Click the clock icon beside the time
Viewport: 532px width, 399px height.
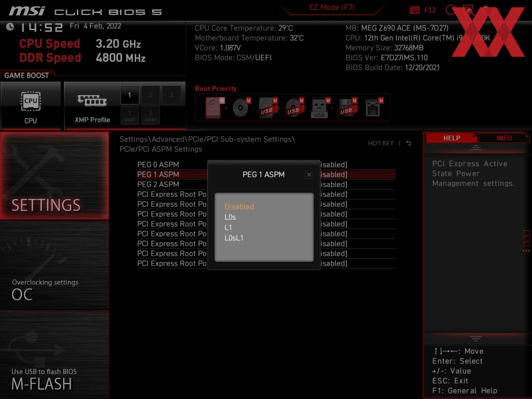click(10, 27)
